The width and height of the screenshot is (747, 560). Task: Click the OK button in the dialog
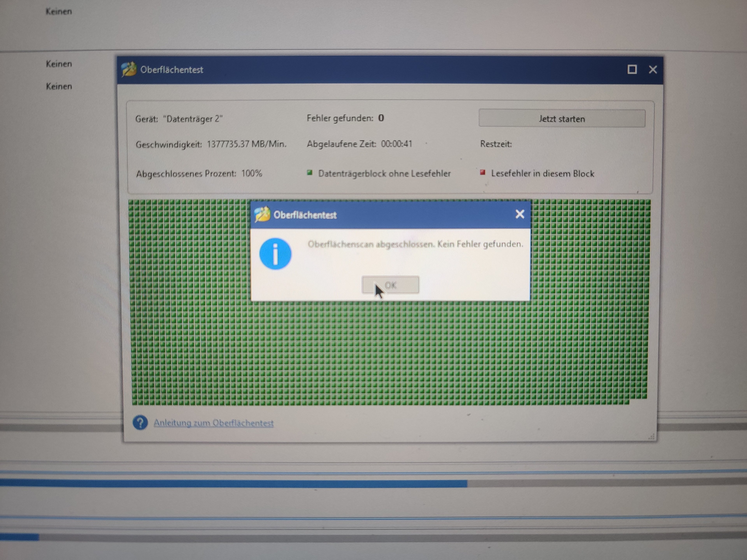(x=390, y=285)
